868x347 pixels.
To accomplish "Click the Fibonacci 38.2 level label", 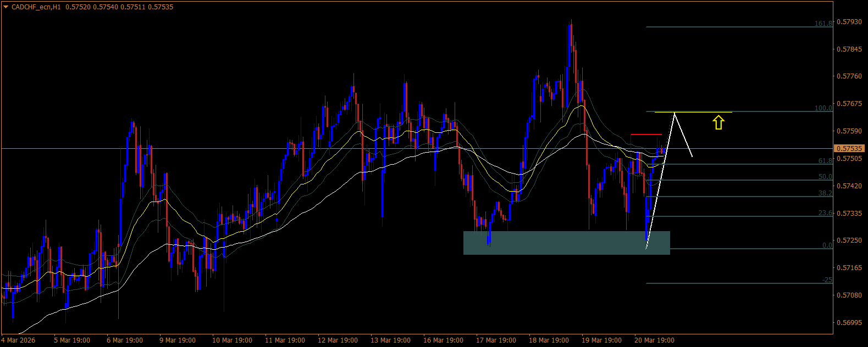I will (x=825, y=193).
